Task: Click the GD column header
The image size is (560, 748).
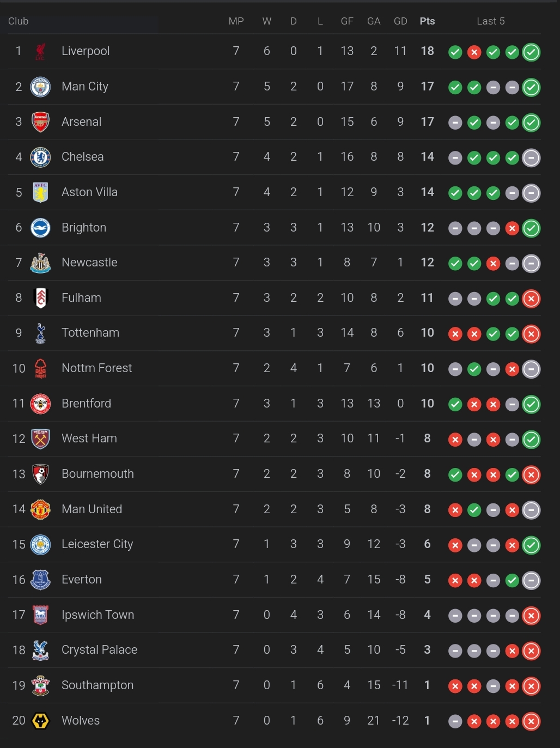Action: (x=400, y=21)
